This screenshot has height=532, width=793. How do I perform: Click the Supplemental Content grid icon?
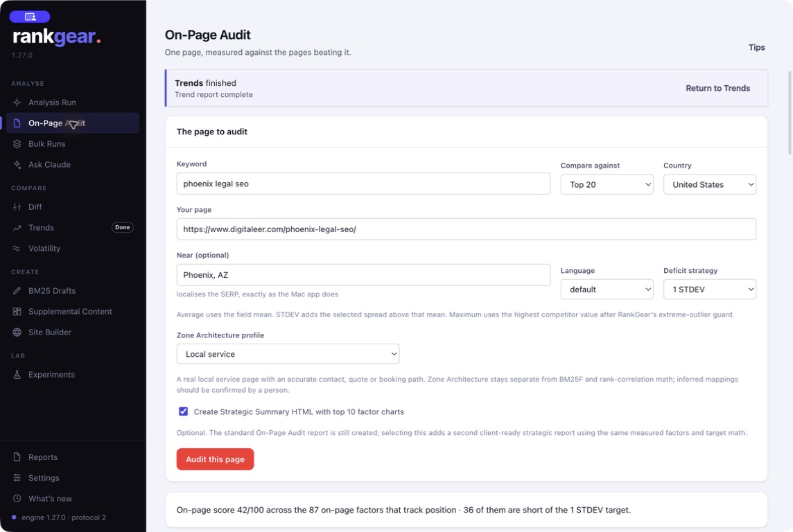17,311
